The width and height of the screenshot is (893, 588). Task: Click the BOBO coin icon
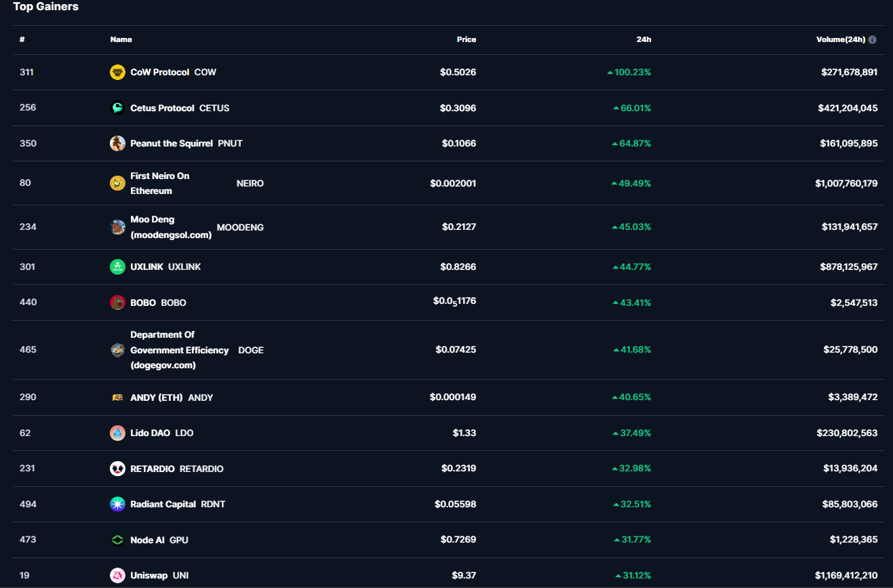point(117,302)
